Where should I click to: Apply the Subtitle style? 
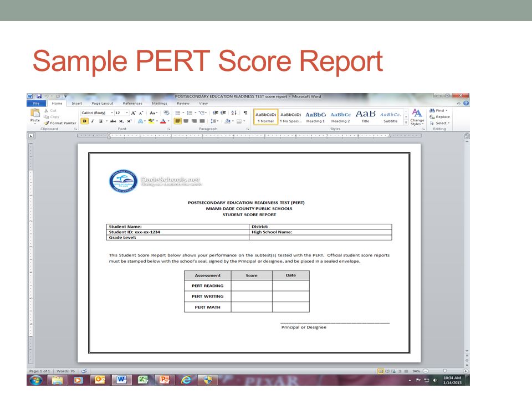pos(391,117)
